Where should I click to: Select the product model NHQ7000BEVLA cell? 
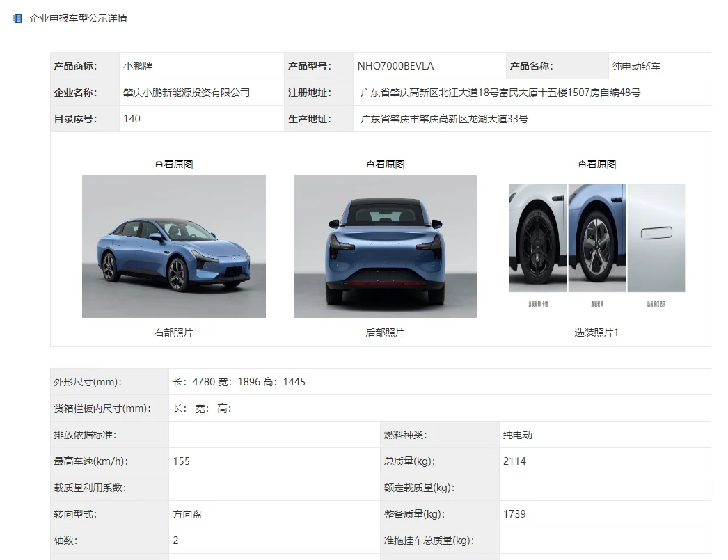click(x=395, y=66)
